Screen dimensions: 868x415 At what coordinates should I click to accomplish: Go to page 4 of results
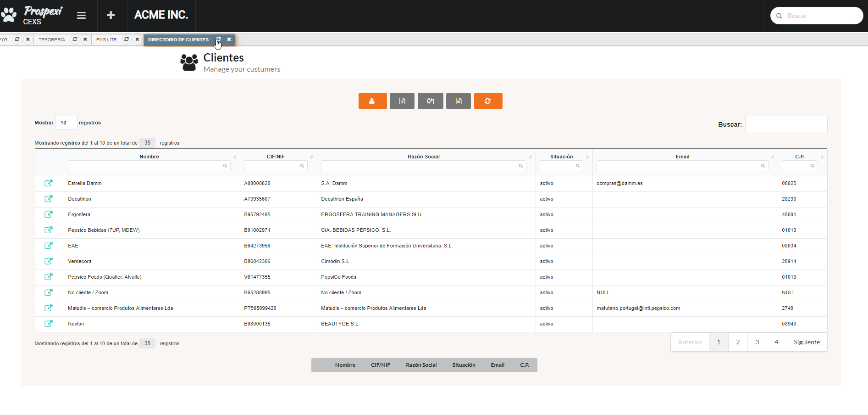pyautogui.click(x=776, y=342)
